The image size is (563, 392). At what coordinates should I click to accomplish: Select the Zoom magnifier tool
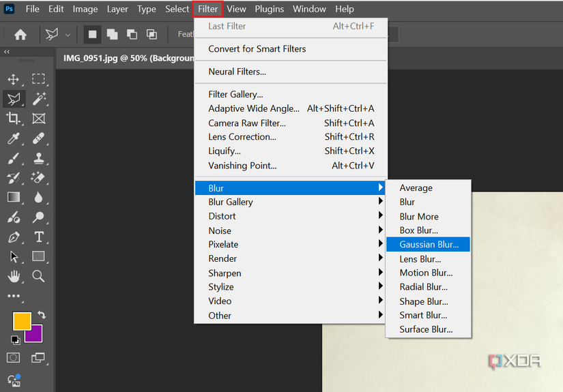38,276
